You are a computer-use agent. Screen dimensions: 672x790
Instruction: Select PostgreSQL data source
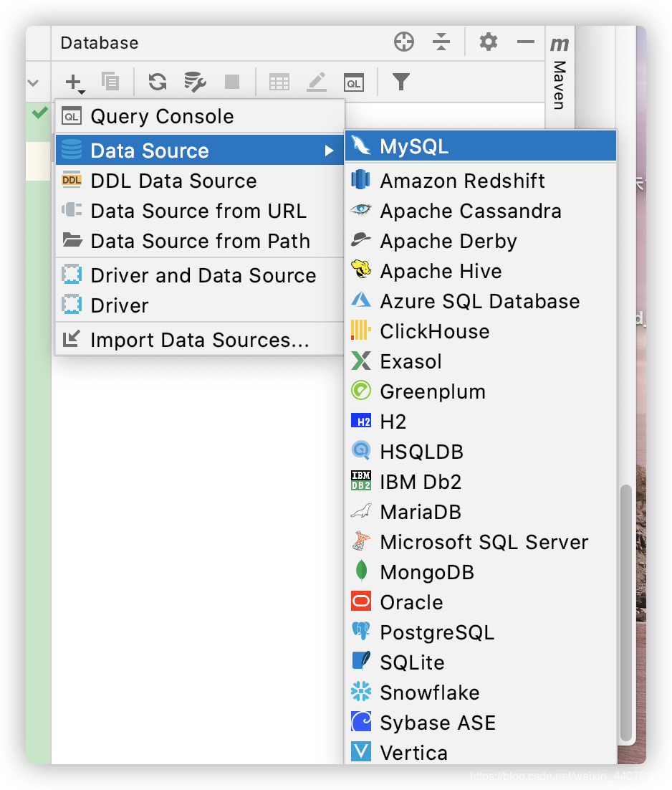click(x=481, y=632)
